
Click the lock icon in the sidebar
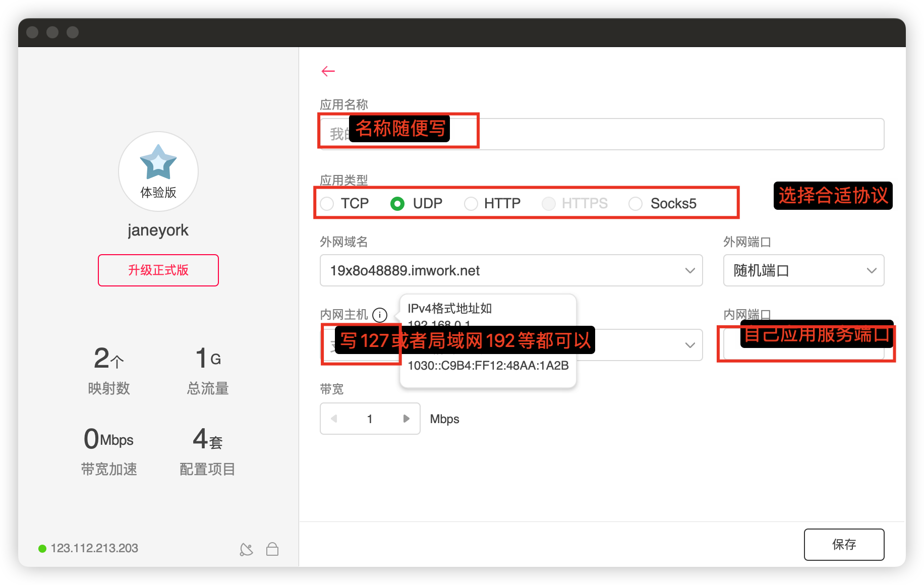[272, 549]
